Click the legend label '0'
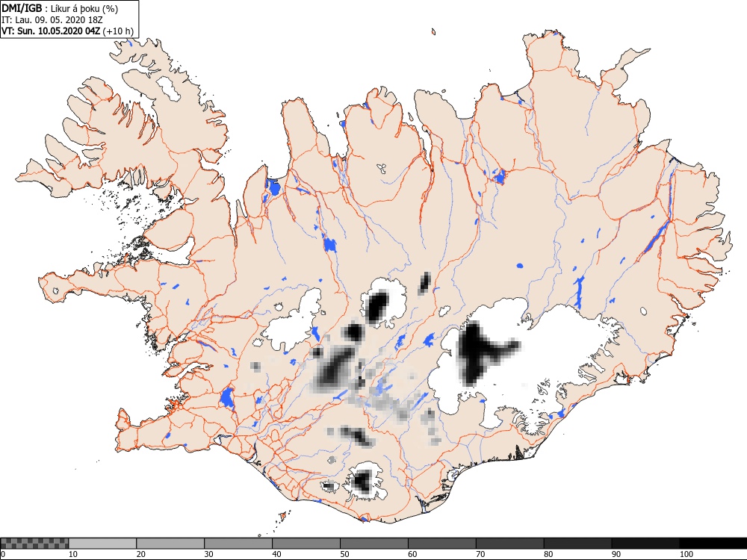747x560 pixels. 3,554
